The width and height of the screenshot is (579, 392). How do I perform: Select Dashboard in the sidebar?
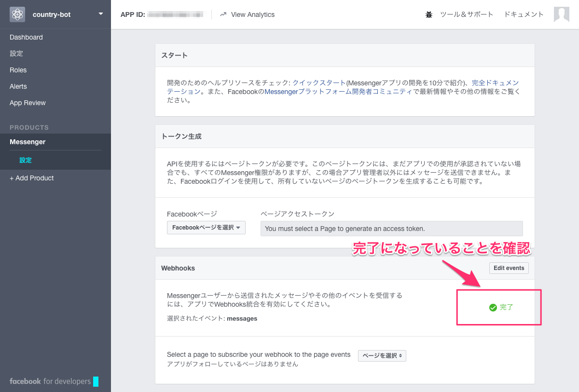pyautogui.click(x=26, y=37)
